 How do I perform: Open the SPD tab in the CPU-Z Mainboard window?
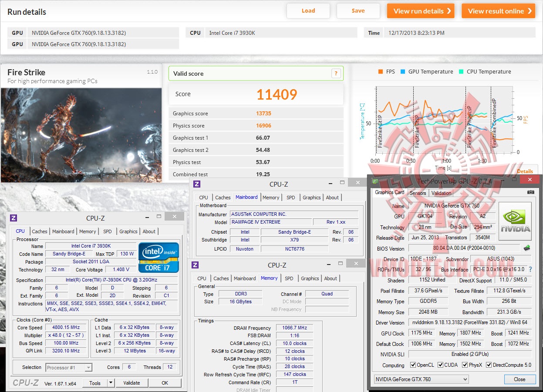click(290, 198)
